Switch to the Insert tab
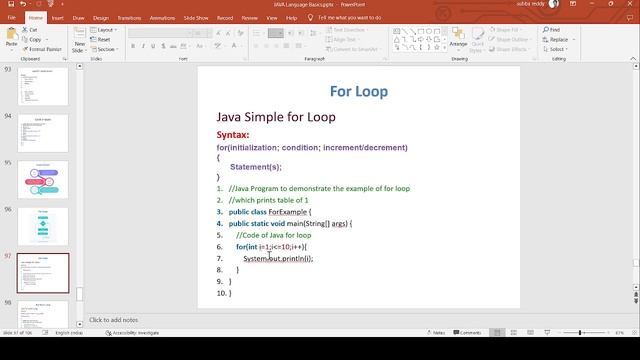 coord(58,18)
